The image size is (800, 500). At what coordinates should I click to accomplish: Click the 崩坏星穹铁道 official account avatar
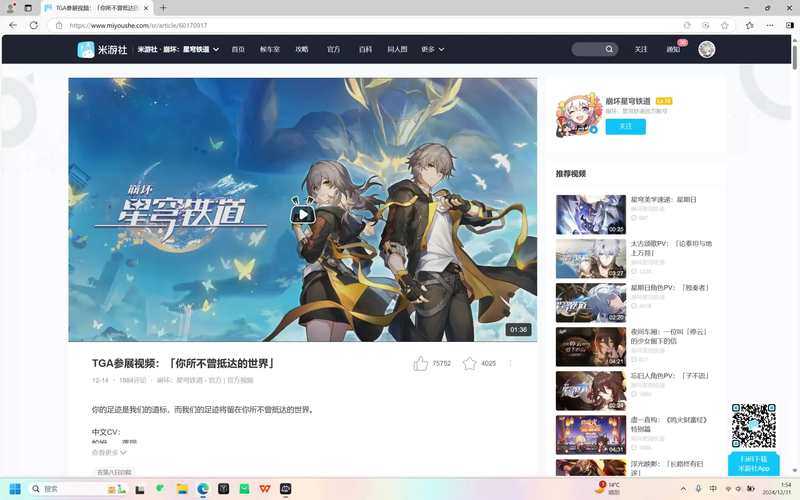click(x=578, y=115)
